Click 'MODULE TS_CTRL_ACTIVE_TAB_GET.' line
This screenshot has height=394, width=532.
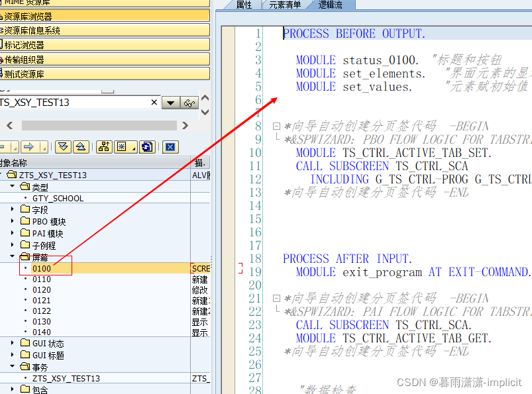click(x=394, y=338)
